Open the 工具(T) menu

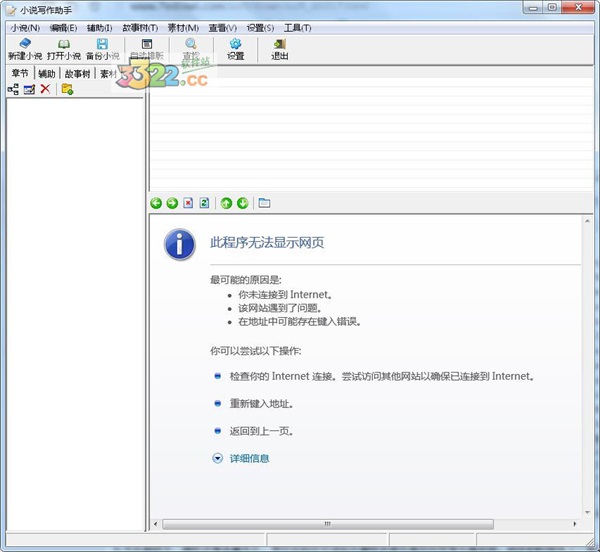pyautogui.click(x=297, y=28)
